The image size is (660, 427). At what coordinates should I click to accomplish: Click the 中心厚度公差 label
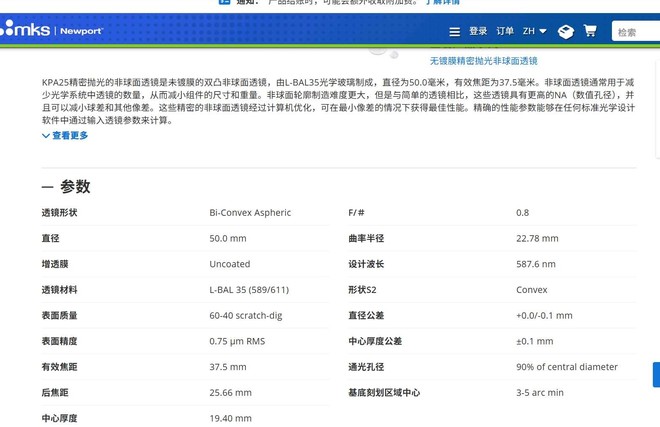click(375, 341)
